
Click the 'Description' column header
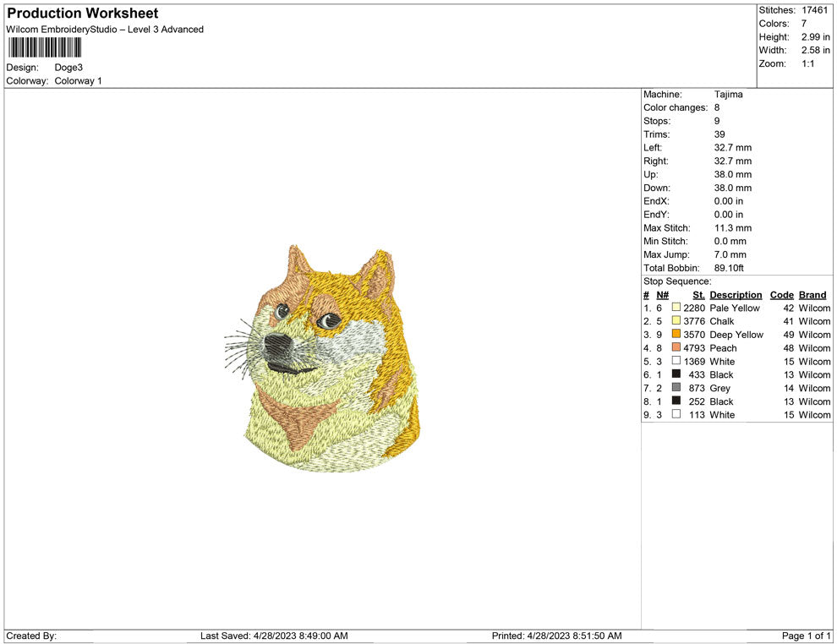[736, 295]
